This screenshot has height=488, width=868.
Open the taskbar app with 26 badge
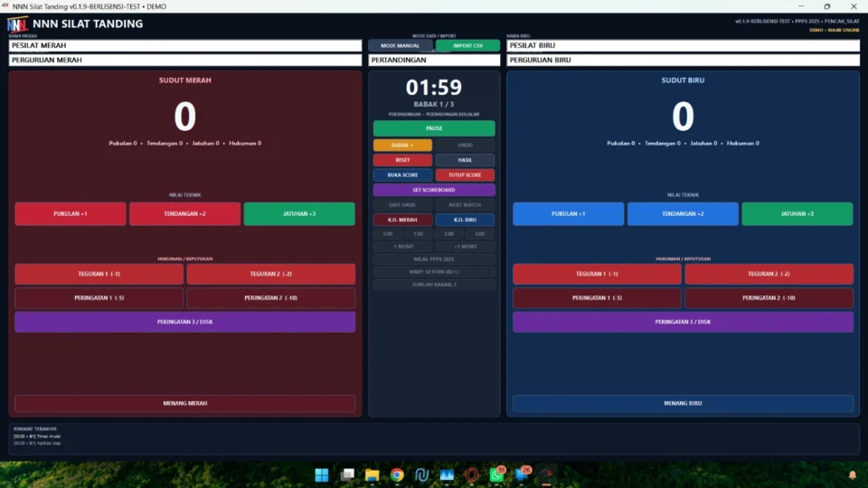click(522, 474)
